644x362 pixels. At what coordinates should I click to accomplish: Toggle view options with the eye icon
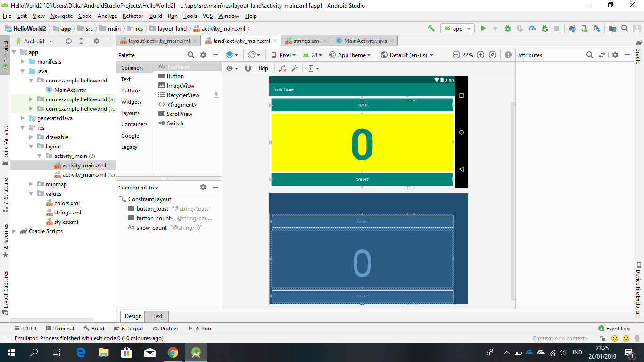229,68
